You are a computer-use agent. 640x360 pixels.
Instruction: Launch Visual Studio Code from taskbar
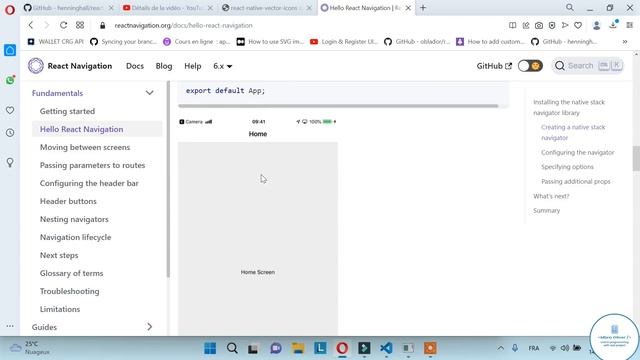coord(386,348)
